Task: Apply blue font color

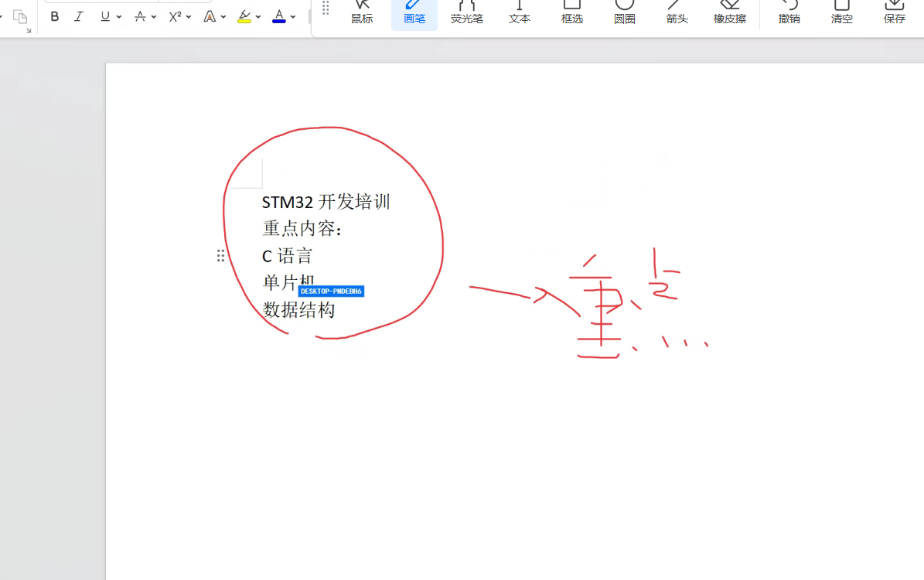Action: 278,16
